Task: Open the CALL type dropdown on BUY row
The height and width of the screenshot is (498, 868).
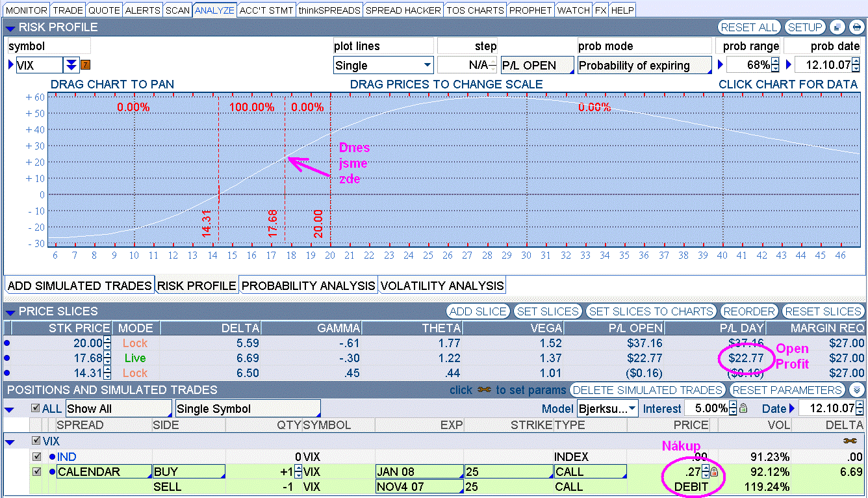Action: [590, 472]
